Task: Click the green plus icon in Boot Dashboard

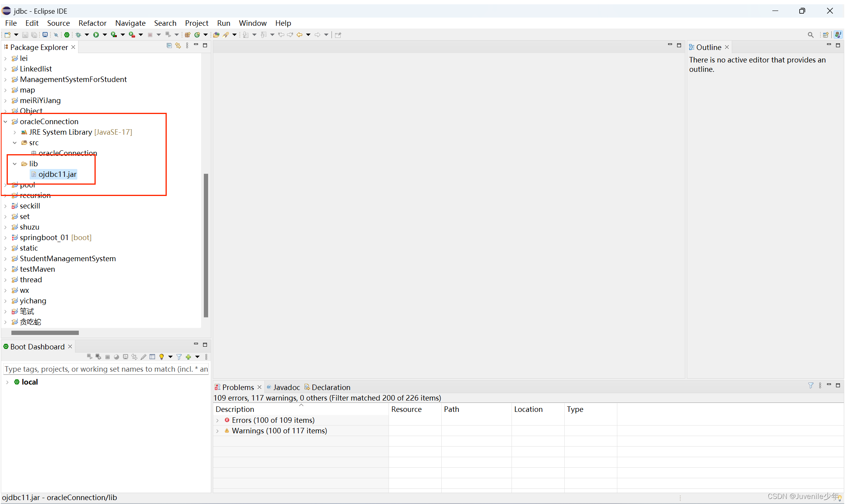Action: [x=188, y=357]
